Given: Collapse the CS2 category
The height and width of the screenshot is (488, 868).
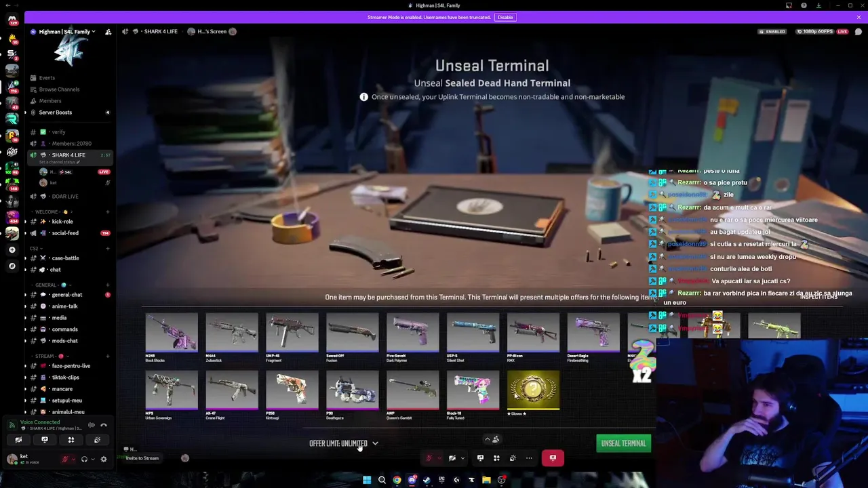Looking at the screenshot, I should point(36,249).
